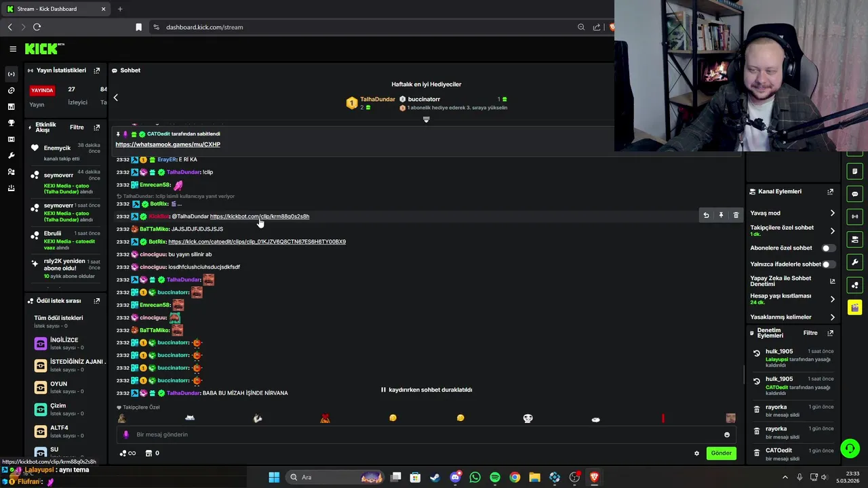Click the Gönder send button

[721, 453]
